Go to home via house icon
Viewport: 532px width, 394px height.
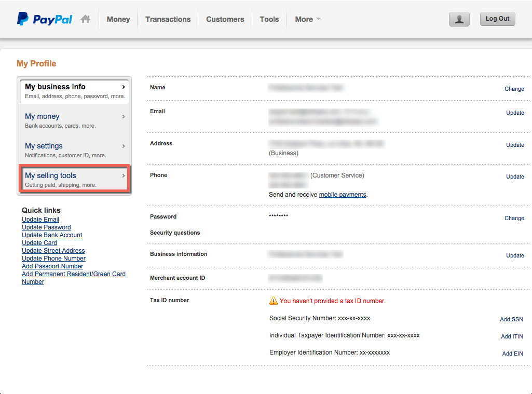tap(86, 19)
